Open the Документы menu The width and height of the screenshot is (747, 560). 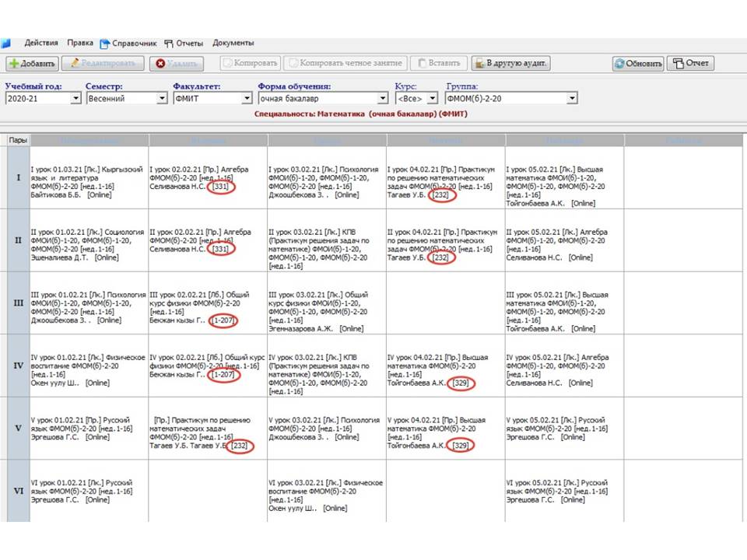click(233, 44)
